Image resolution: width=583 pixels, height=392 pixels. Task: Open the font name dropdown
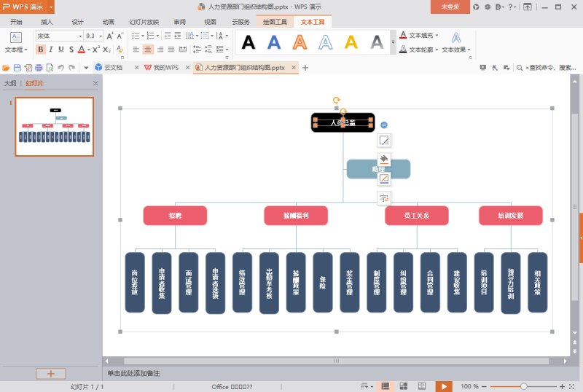(80, 36)
